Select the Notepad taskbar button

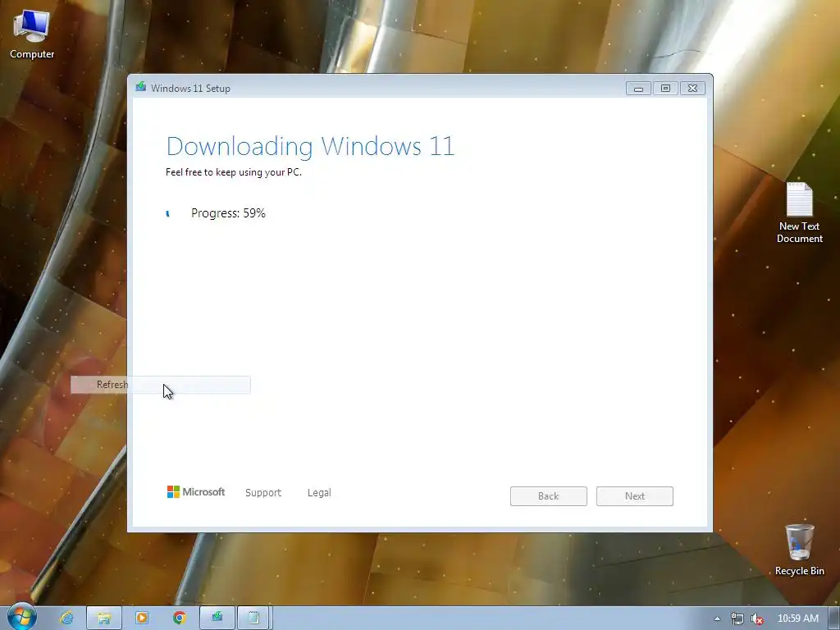click(254, 618)
